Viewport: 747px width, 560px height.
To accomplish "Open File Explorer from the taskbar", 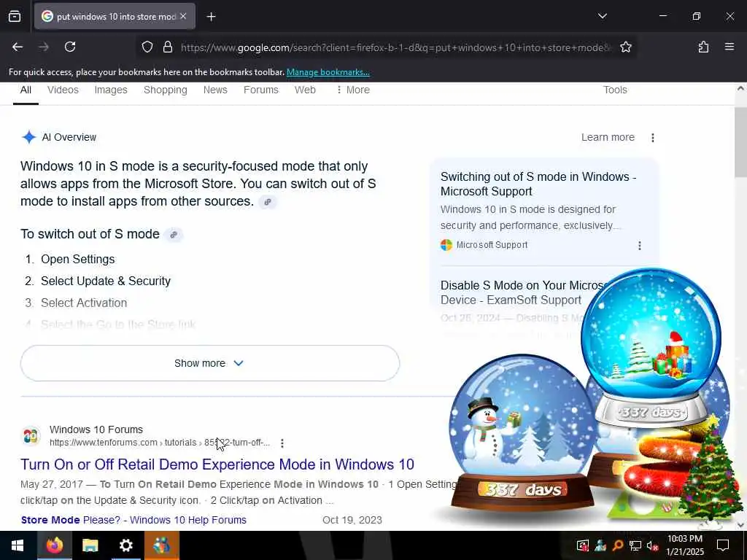I will click(90, 545).
